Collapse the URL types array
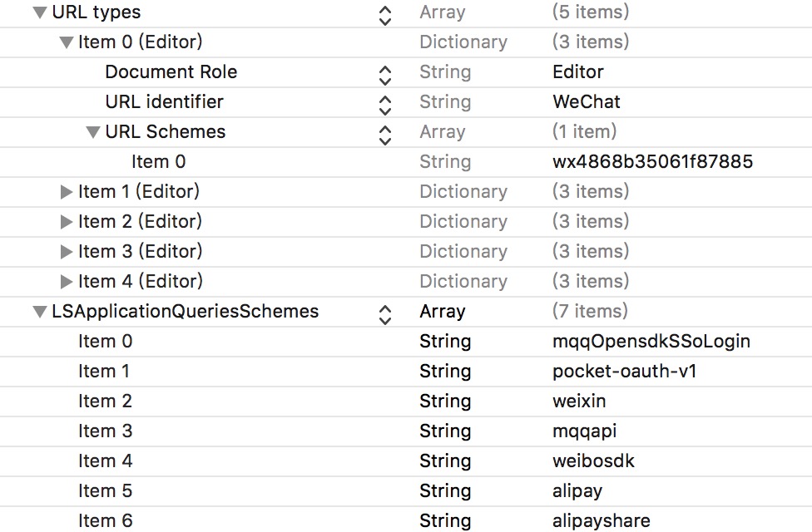 click(x=40, y=12)
